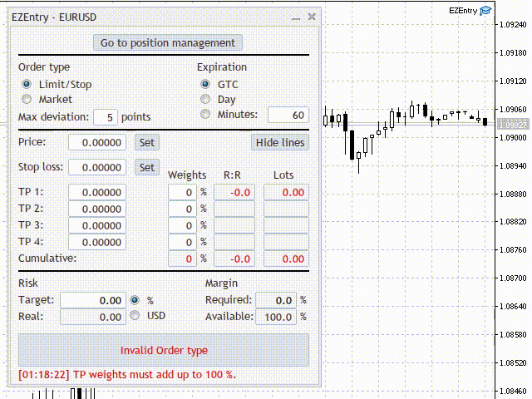The width and height of the screenshot is (532, 399).
Task: Select USD risk target unit
Action: point(135,315)
